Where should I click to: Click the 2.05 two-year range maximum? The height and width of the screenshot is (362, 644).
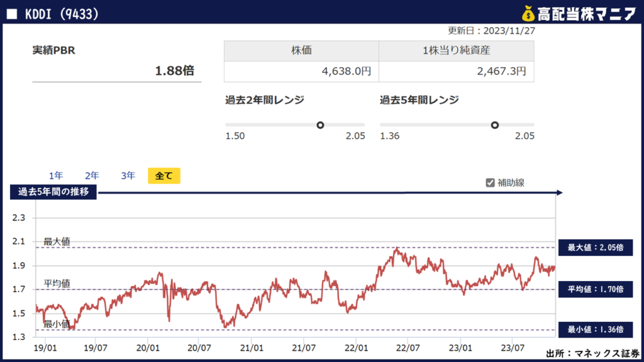(355, 136)
